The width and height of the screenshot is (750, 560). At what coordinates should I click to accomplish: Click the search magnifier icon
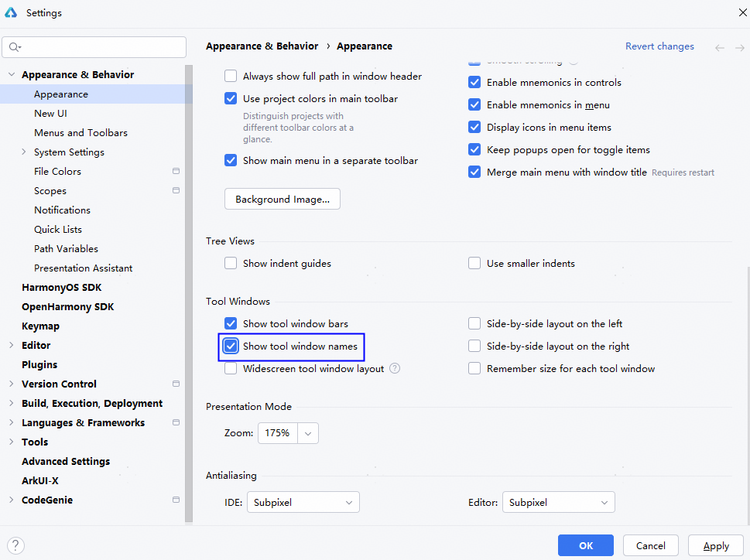coord(14,47)
